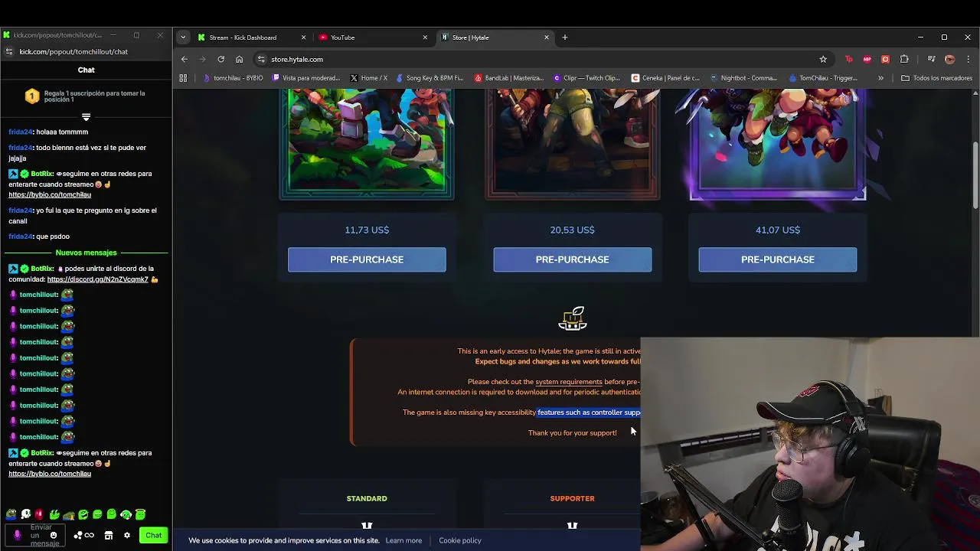Viewport: 980px width, 551px height.
Task: Jump to Nuevos mensajes divider in chat
Action: pos(86,253)
